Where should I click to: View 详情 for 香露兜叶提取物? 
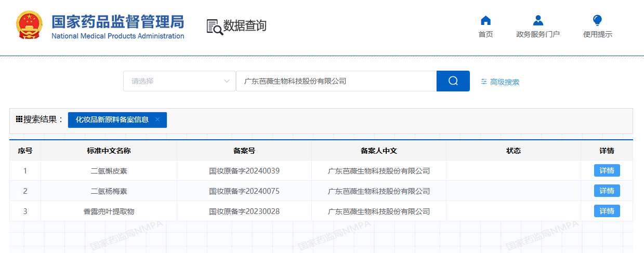click(x=607, y=211)
